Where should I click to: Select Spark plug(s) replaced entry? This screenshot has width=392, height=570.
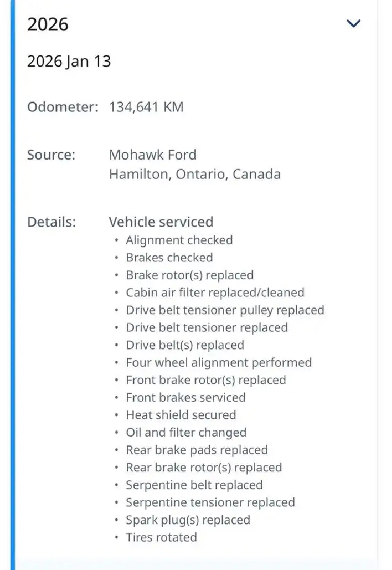[188, 520]
